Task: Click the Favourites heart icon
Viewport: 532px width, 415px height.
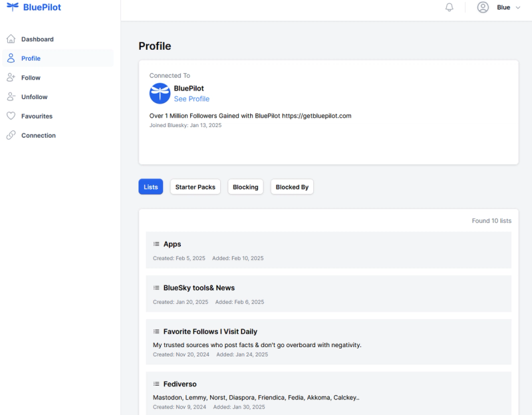Action: (x=11, y=116)
